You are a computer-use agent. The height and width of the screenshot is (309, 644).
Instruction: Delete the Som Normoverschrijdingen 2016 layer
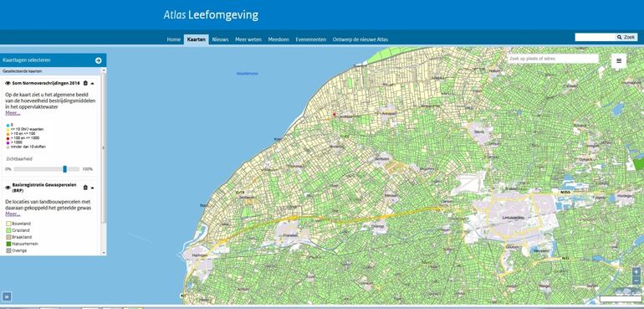tap(85, 83)
